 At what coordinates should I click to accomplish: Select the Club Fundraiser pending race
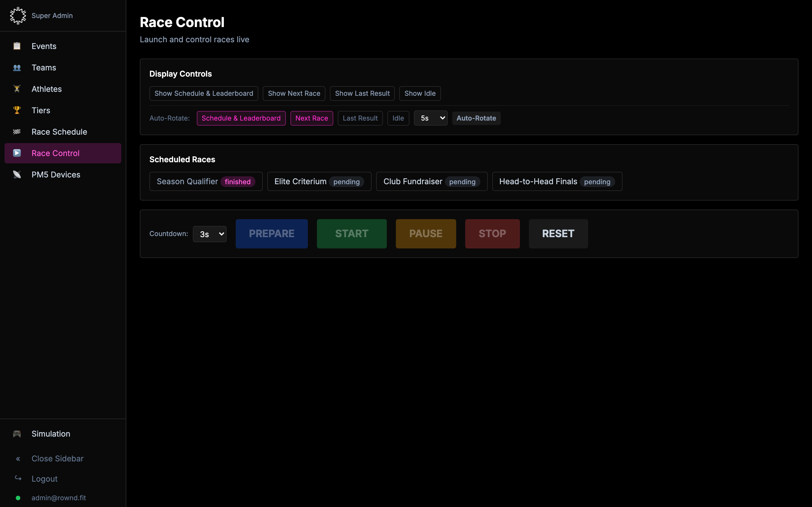tap(431, 181)
